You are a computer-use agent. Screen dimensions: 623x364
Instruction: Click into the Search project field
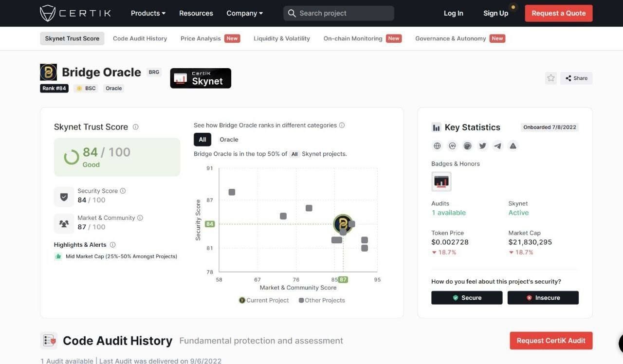(339, 13)
